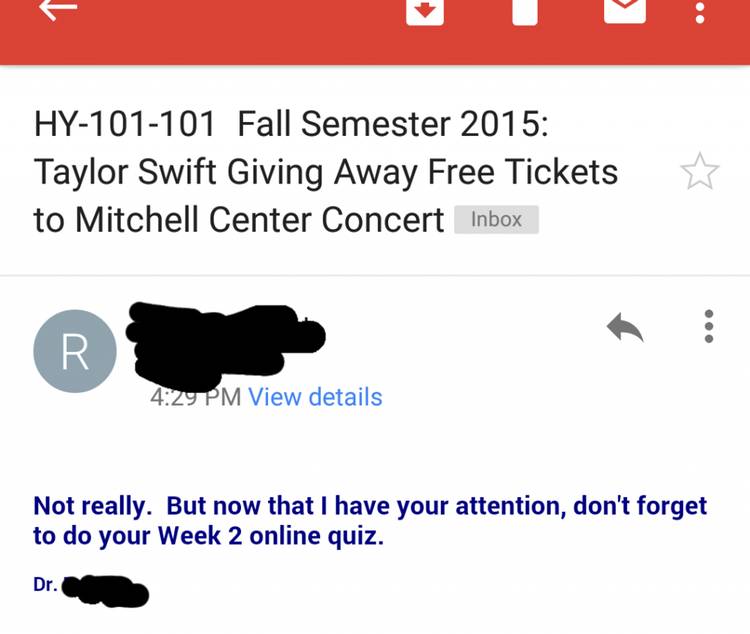The height and width of the screenshot is (634, 750).
Task: Reply to the sender using reply arrow
Action: click(x=625, y=327)
